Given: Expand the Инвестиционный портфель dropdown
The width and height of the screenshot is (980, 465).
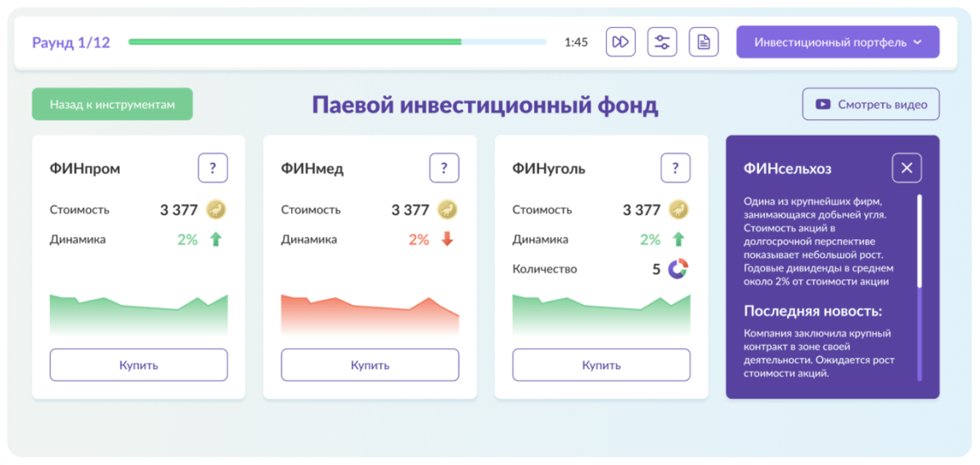Looking at the screenshot, I should point(837,42).
